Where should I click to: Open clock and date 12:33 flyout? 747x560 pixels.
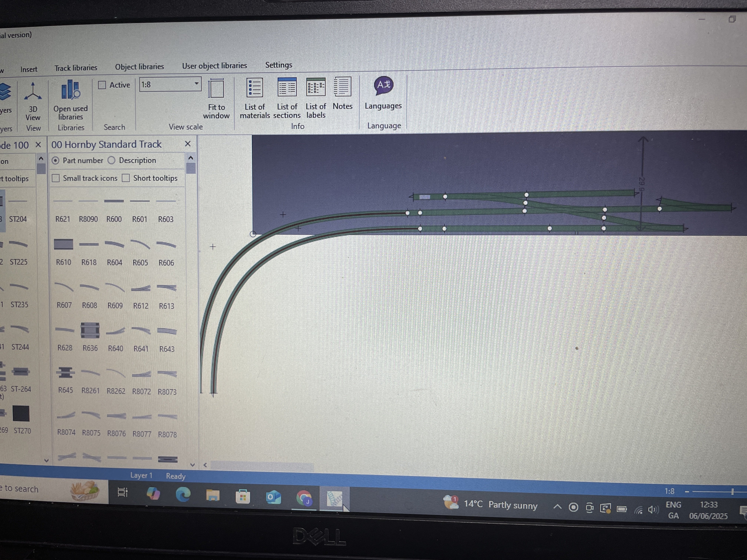pos(708,510)
